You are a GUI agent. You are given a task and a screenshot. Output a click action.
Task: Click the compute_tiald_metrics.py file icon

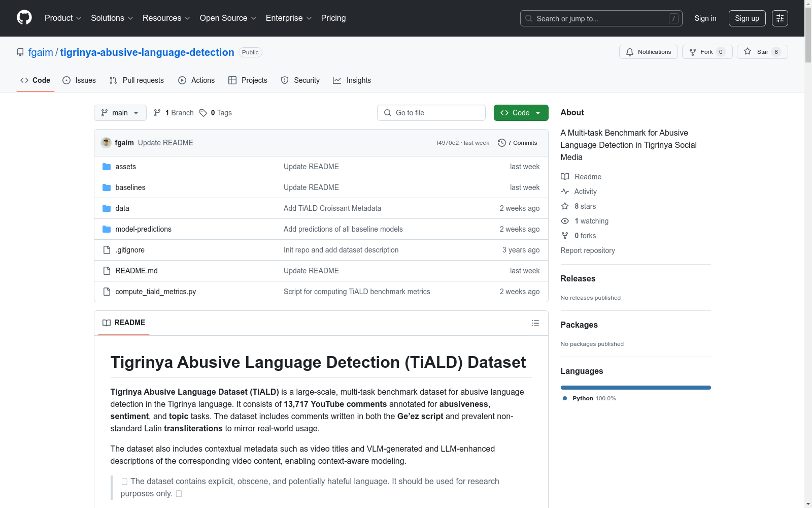[107, 292]
